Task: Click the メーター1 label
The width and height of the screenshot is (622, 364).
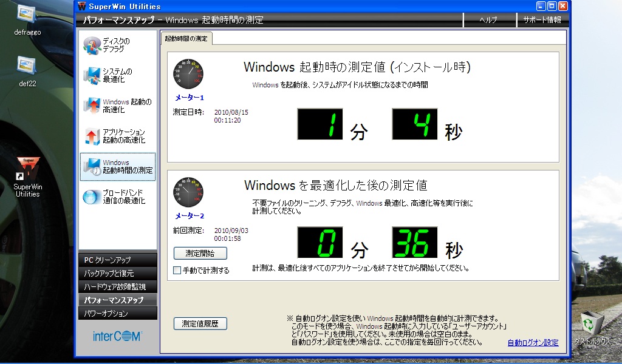Action: tap(190, 98)
